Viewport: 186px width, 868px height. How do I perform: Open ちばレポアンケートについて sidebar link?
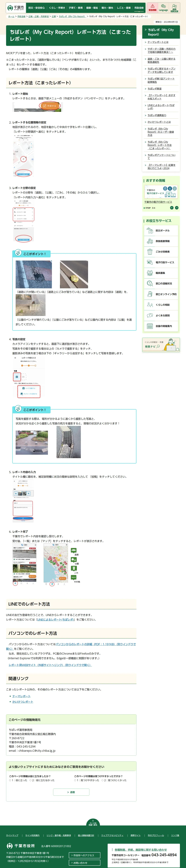tap(161, 157)
